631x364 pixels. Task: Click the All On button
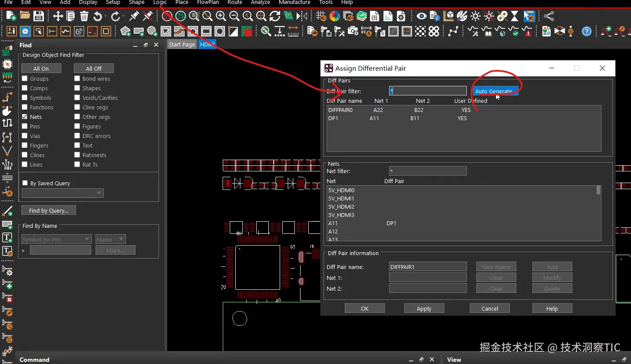tap(41, 69)
